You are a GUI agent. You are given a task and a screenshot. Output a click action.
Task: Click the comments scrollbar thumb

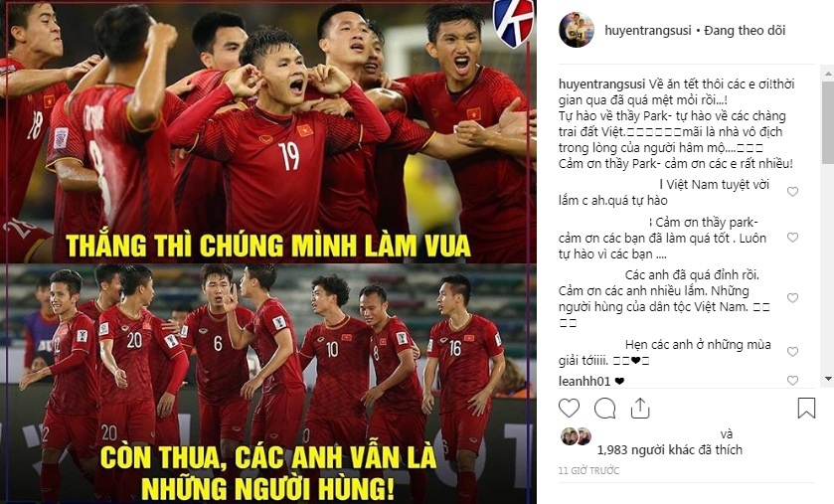(x=828, y=122)
